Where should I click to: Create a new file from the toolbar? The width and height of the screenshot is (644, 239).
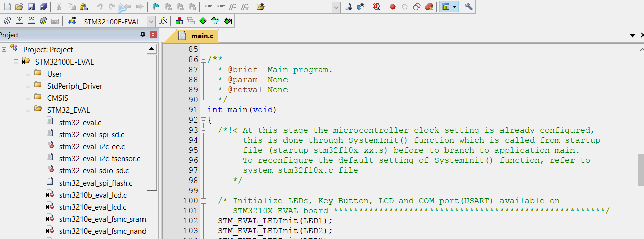pos(7,7)
